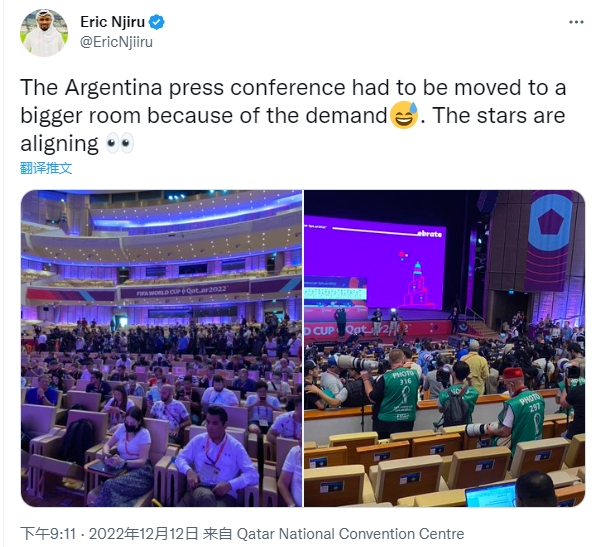Click the blue verified badge icon
The width and height of the screenshot is (599, 547).
point(157,22)
